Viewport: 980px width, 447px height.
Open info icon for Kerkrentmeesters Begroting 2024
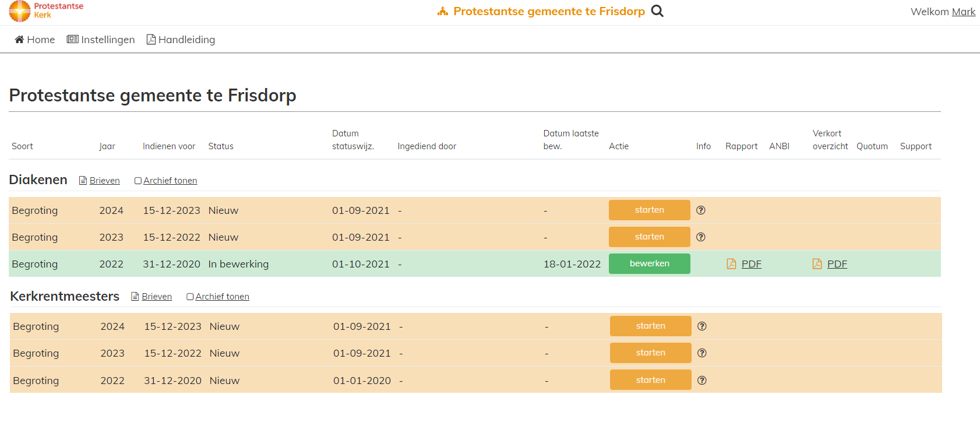[x=702, y=326]
